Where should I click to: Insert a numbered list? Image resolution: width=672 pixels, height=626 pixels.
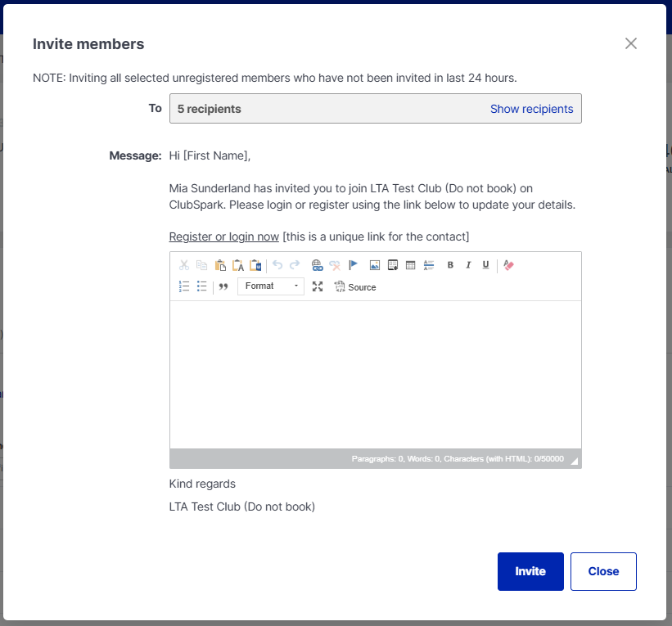click(184, 286)
